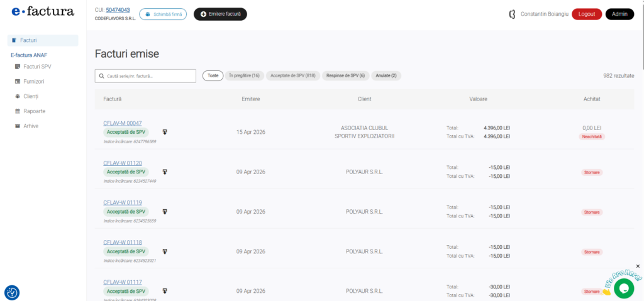Close the 'We Are Here' chat prompt
This screenshot has width=644, height=301.
(x=638, y=266)
